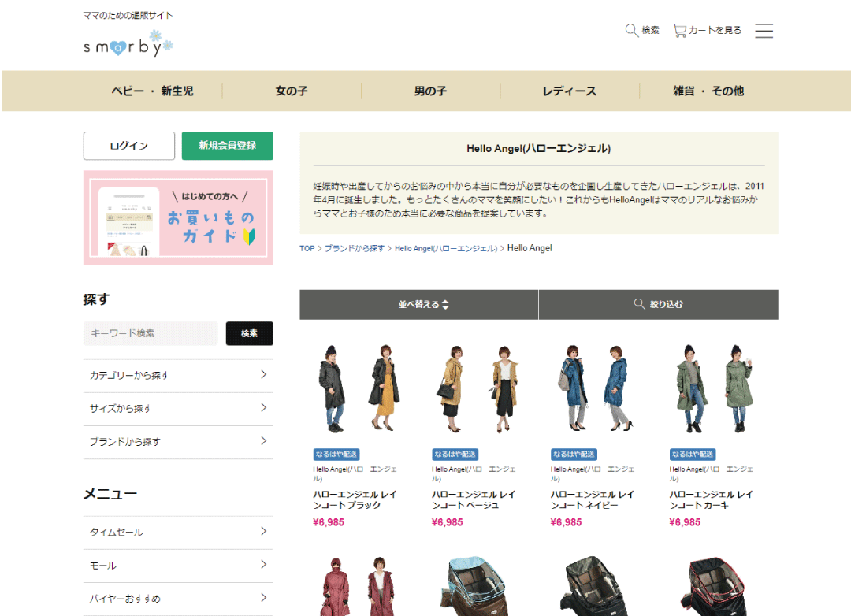The image size is (851, 616).
Task: Click ハローエンジェル レインコート ネイビー title
Action: [593, 500]
